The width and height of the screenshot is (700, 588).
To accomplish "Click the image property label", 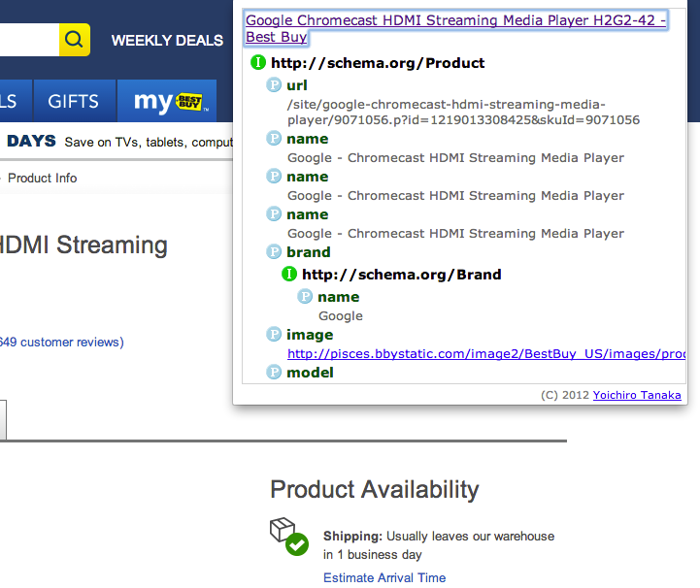I will coord(310,335).
